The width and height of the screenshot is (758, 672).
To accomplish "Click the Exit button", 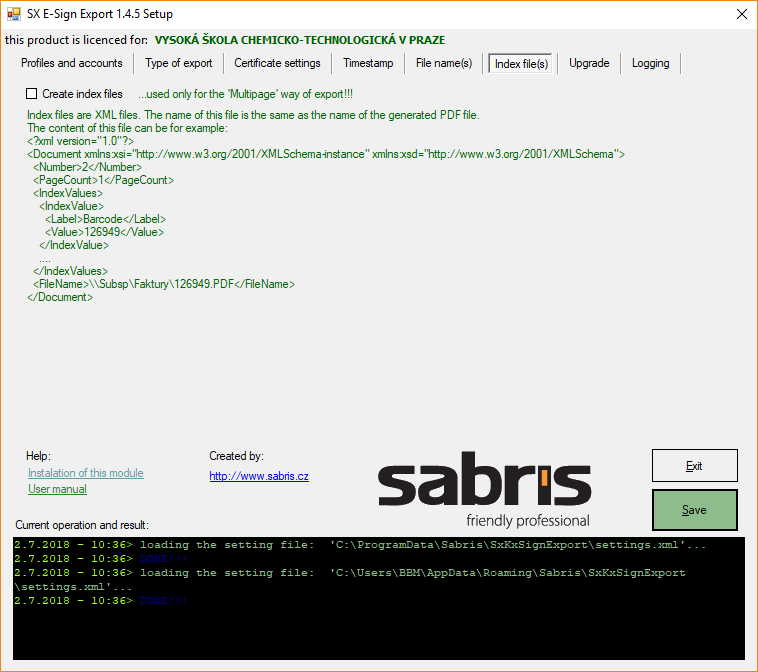I will point(695,466).
